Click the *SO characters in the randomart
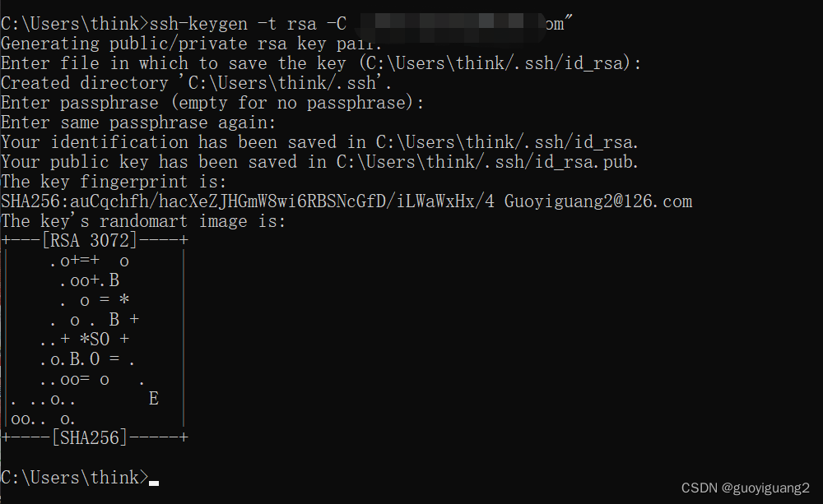Viewport: 823px width, 504px height. point(95,340)
